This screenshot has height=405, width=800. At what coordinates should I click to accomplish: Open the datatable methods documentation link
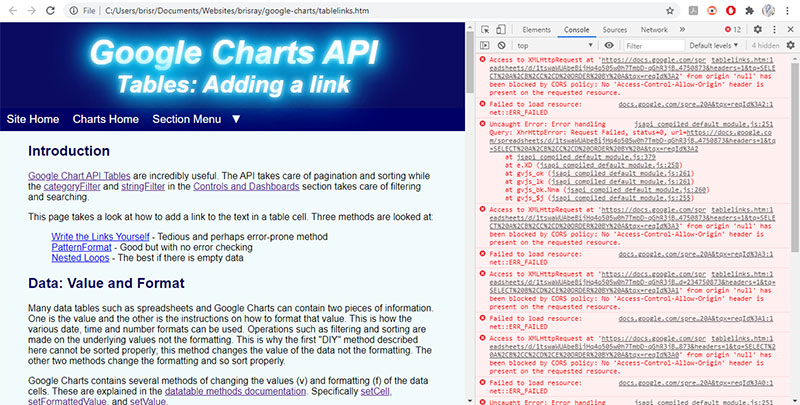click(x=235, y=391)
